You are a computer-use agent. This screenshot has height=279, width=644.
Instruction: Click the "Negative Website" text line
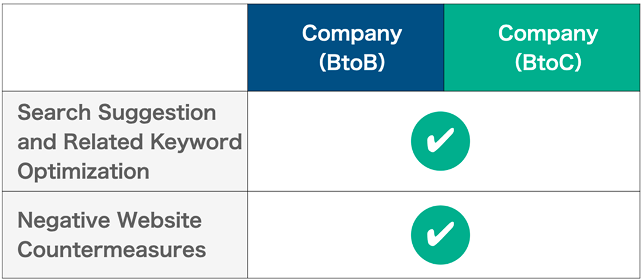click(109, 220)
